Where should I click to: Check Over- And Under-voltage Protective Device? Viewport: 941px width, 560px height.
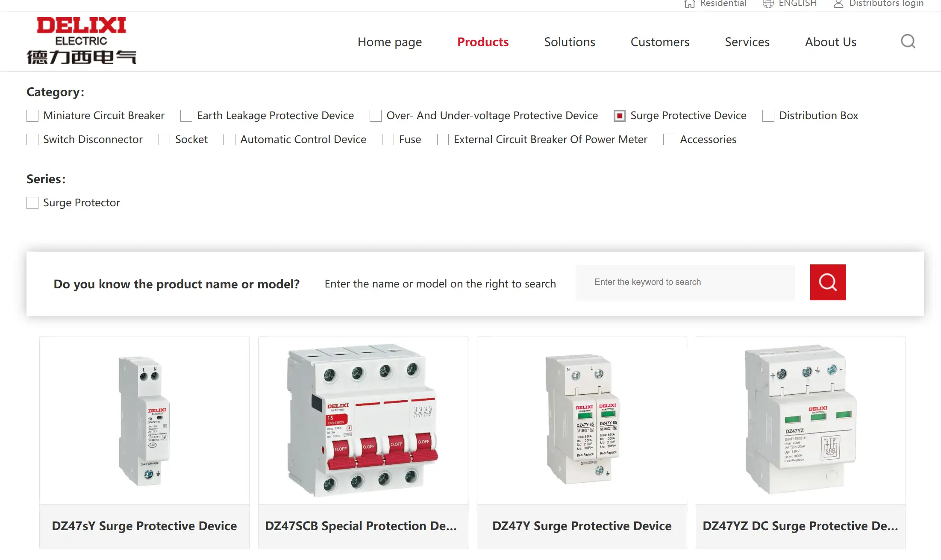[x=376, y=116]
